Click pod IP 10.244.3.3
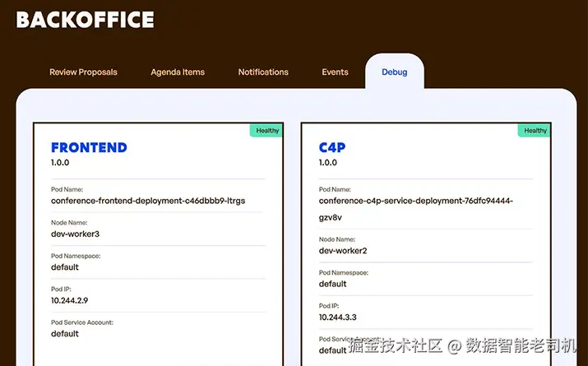588x366 pixels. pos(337,317)
